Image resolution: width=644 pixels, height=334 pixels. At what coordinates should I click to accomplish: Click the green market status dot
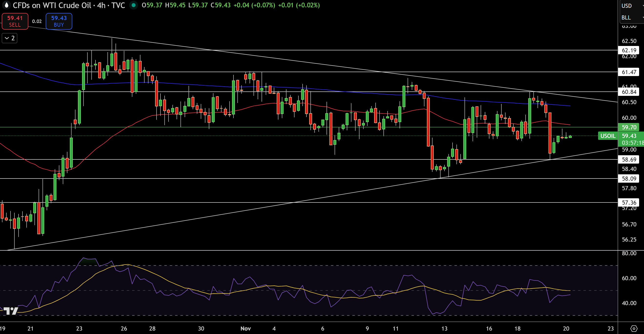(x=134, y=5)
